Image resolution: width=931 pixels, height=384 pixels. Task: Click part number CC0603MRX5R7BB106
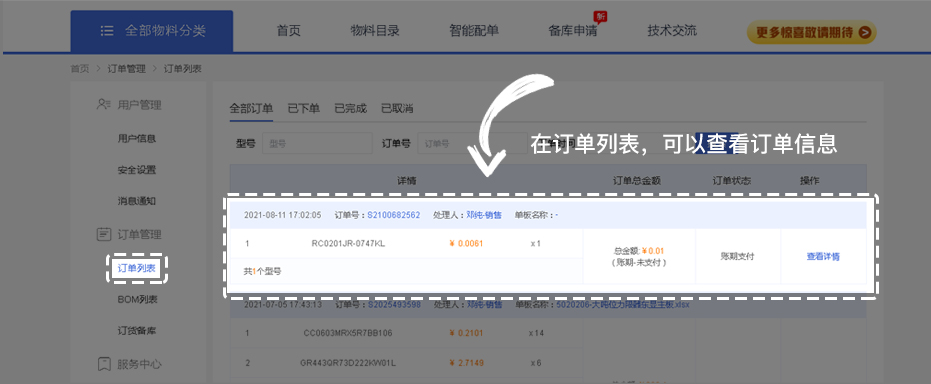click(348, 333)
